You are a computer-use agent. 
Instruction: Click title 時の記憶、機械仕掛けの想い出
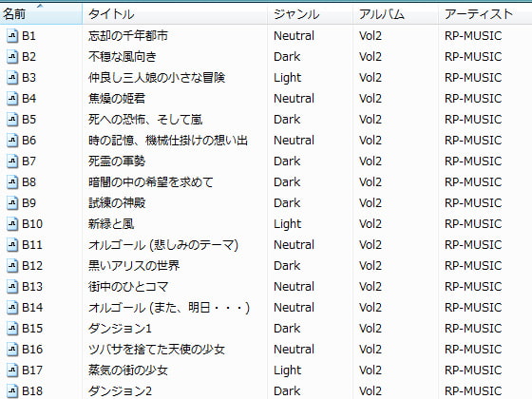tap(168, 141)
